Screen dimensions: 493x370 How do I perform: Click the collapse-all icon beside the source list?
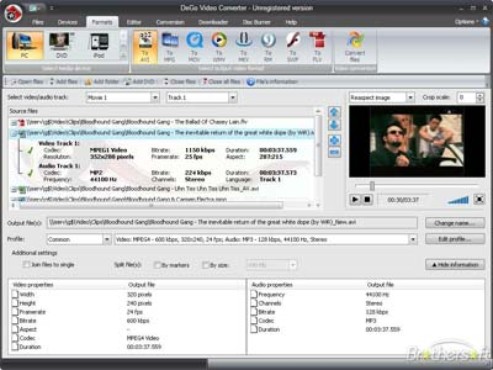(x=335, y=152)
